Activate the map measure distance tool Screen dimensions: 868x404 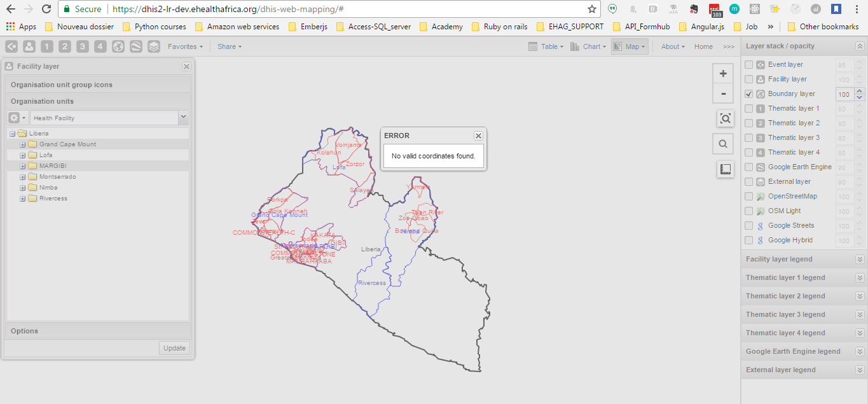[x=725, y=169]
